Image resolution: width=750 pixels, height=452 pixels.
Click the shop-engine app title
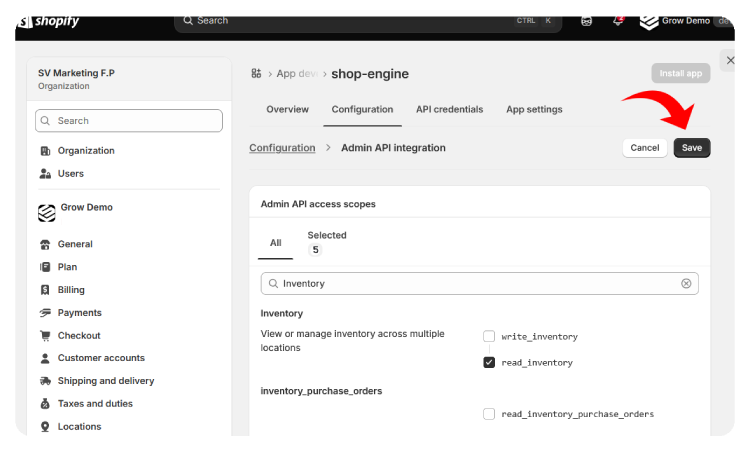click(x=370, y=74)
